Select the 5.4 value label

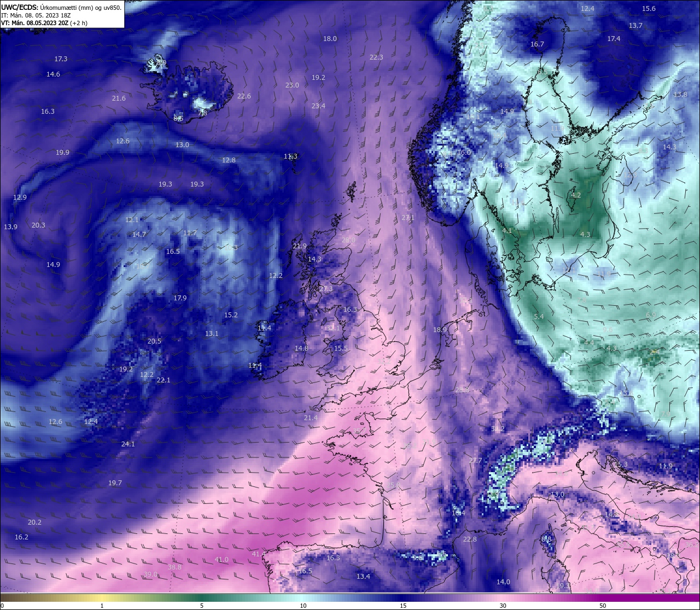(x=539, y=317)
